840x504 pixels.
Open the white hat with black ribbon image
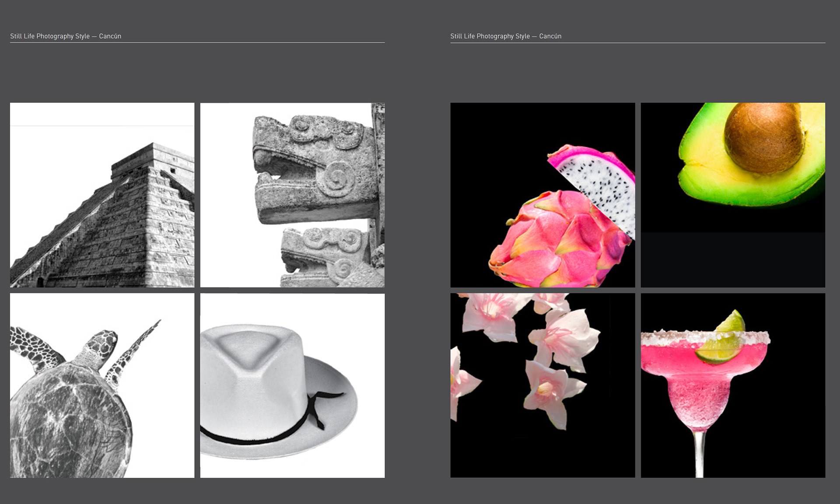click(292, 385)
